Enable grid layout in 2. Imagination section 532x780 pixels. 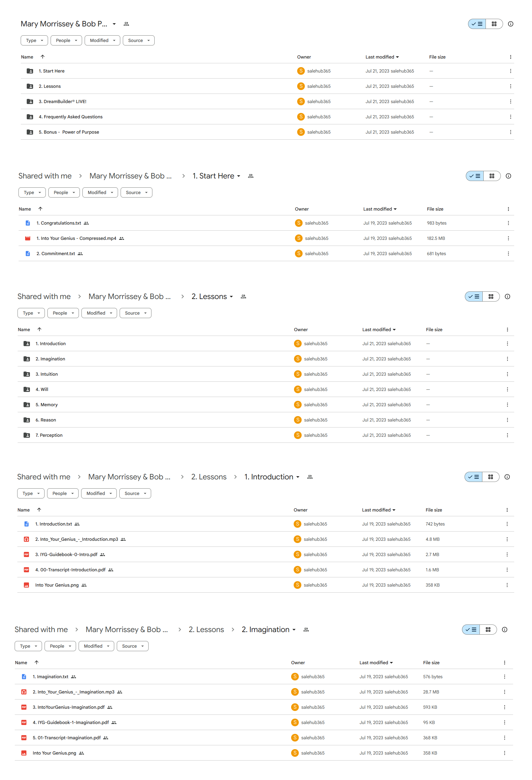[488, 629]
